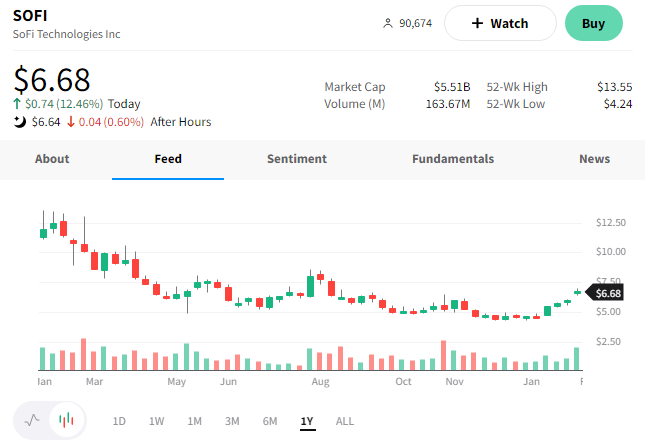Switch to the line chart view icon
The width and height of the screenshot is (645, 445).
pyautogui.click(x=32, y=420)
